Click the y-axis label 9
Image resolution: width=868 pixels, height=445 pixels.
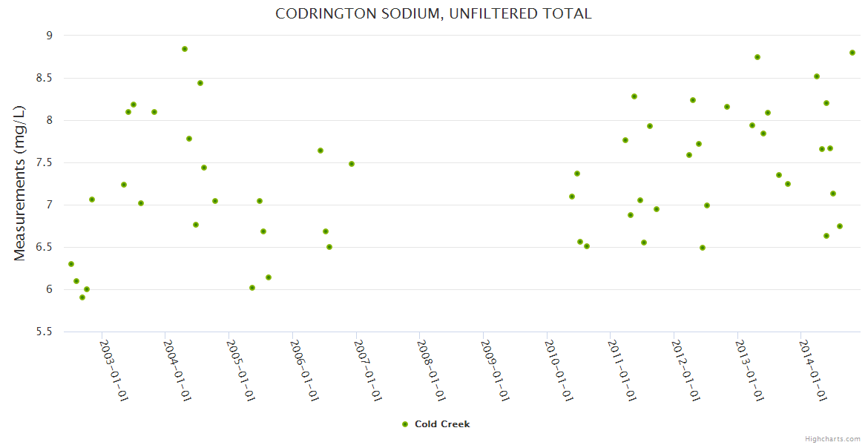49,36
